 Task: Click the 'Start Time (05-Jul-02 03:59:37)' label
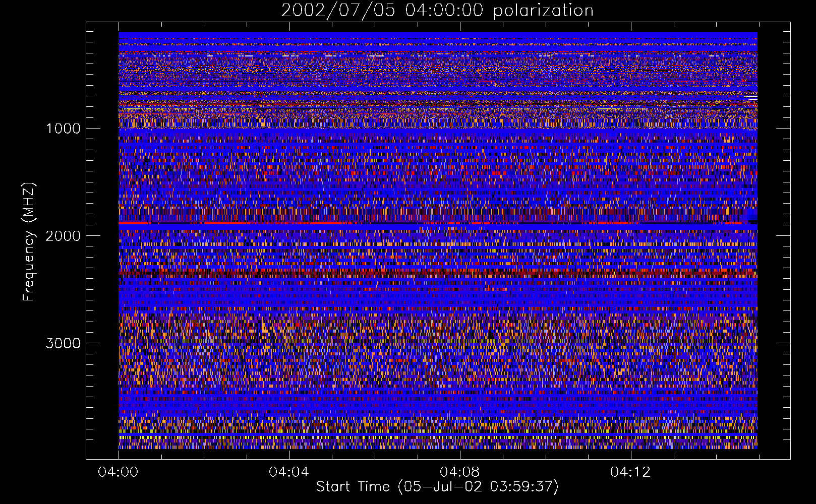(x=437, y=487)
